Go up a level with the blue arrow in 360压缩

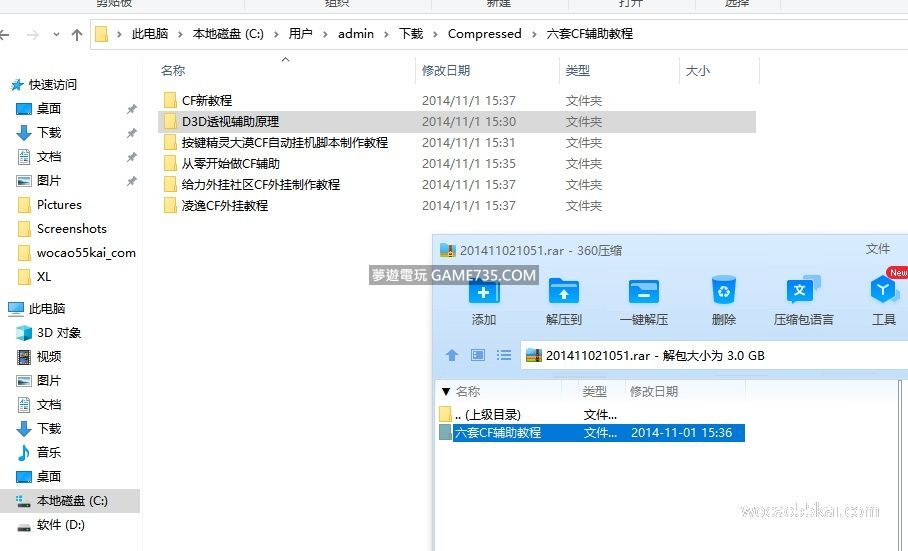(x=452, y=355)
